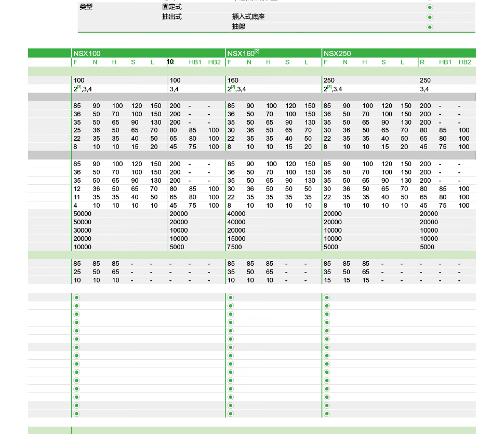Screen dimensions: 504x434
Task: Click the S column header under NSX160
Action: point(287,62)
